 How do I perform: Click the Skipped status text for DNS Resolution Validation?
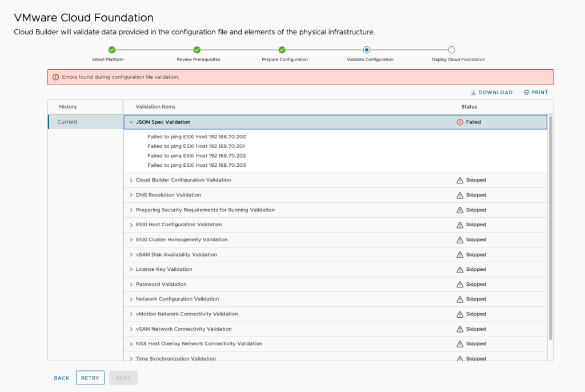point(476,195)
